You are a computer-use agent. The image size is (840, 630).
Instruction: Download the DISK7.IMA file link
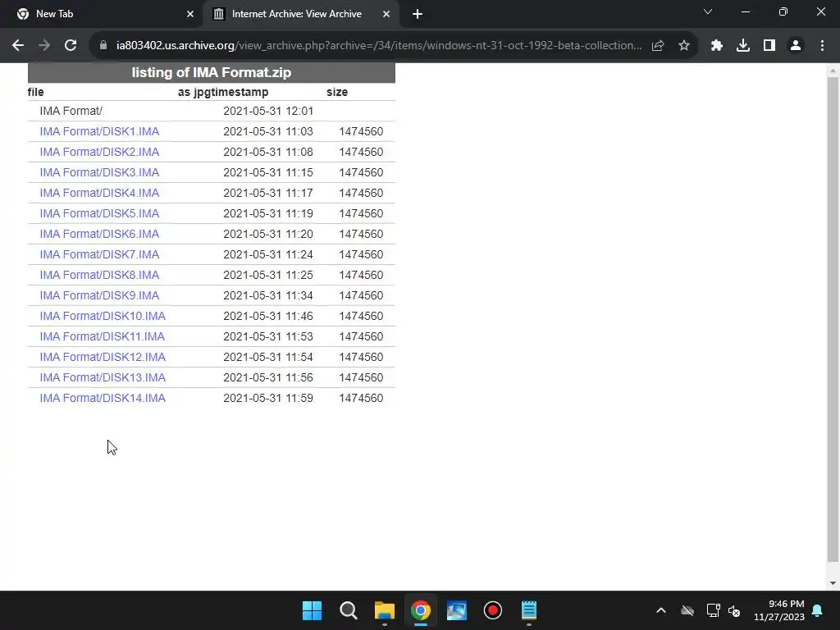tap(99, 254)
